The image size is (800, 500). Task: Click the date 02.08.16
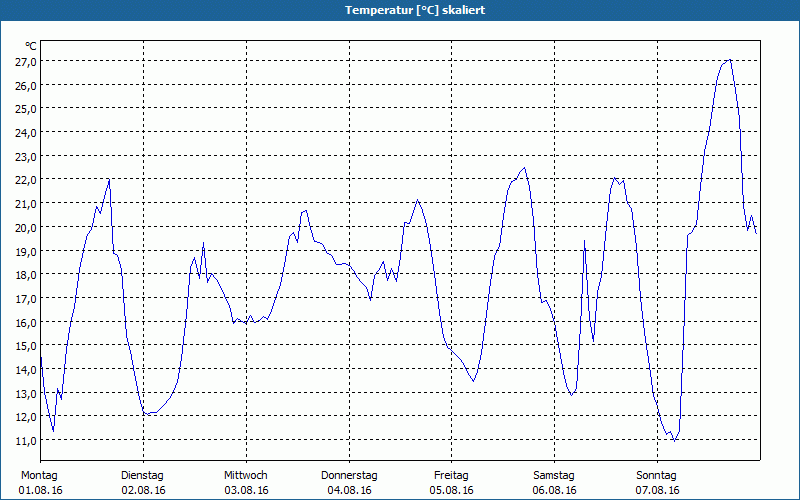pos(143,490)
